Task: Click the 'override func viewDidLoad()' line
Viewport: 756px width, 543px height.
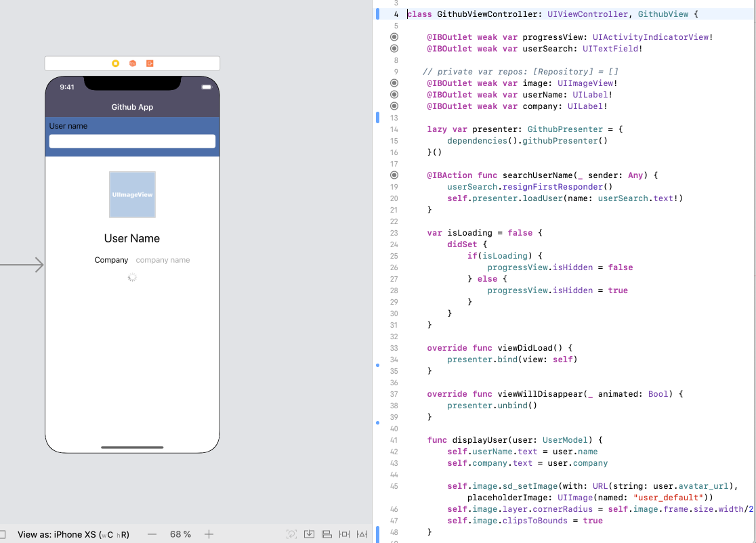Action: (499, 349)
